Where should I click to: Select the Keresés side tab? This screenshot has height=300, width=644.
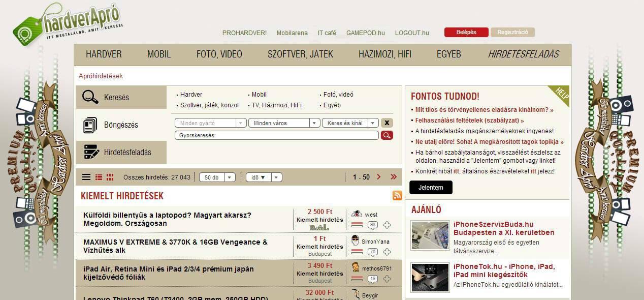click(x=121, y=97)
